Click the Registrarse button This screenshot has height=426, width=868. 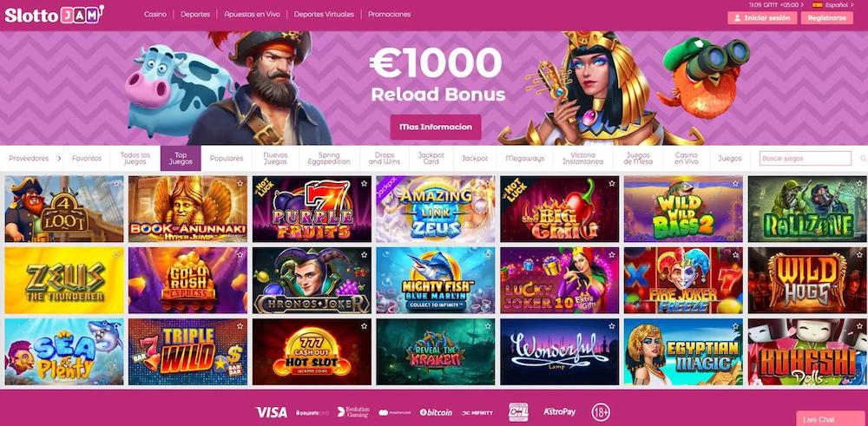[827, 18]
